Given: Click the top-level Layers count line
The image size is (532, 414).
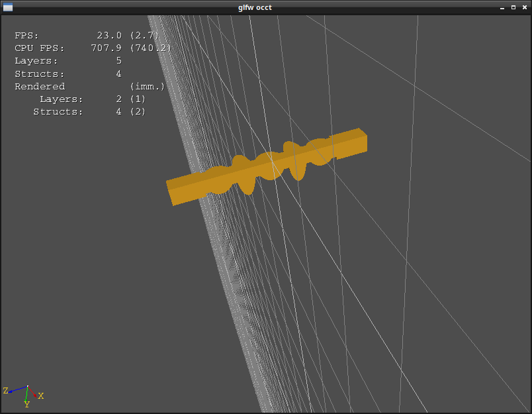Looking at the screenshot, I should [67, 61].
